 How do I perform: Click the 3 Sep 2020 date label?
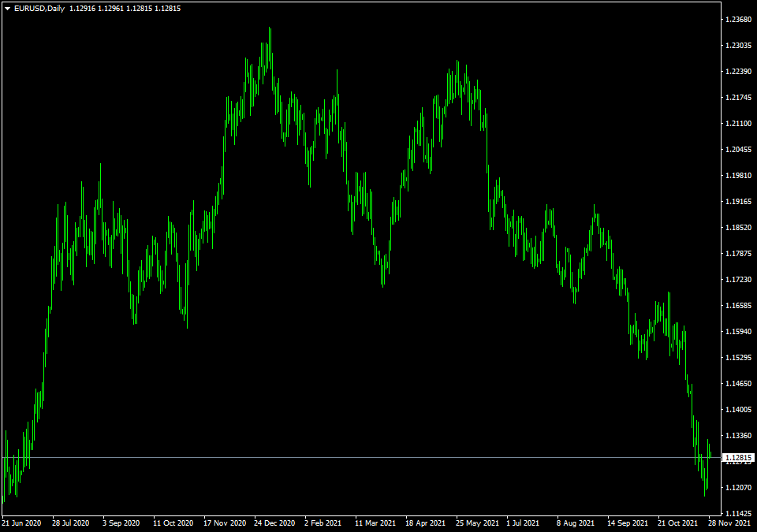click(121, 523)
